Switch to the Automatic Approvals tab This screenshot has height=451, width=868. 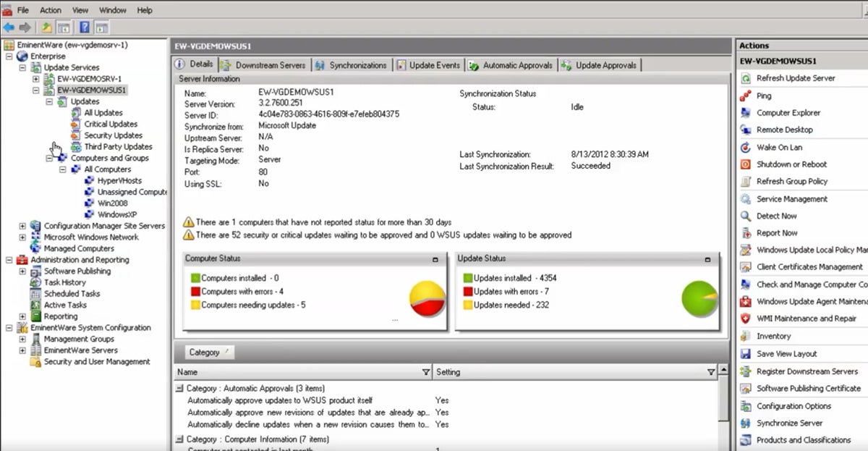tap(511, 65)
